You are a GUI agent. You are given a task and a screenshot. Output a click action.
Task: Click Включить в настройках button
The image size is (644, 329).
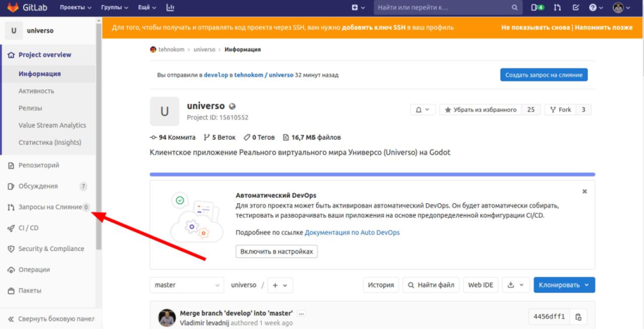coord(277,252)
